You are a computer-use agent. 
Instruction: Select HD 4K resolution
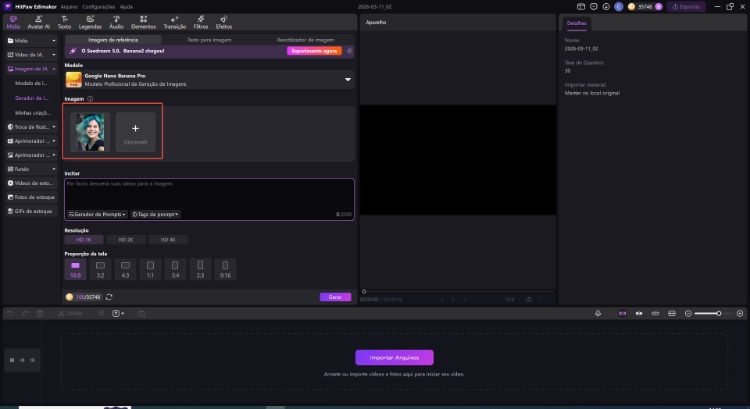click(168, 240)
